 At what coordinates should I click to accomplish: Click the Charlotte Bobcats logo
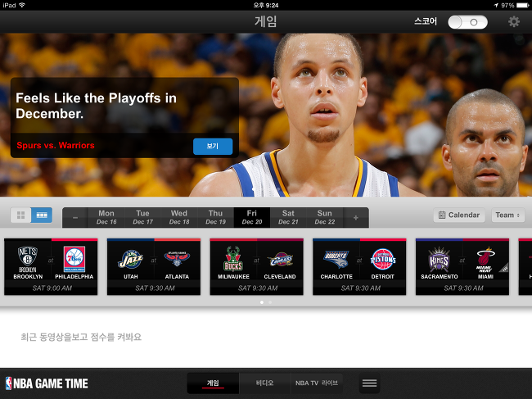coord(336,259)
